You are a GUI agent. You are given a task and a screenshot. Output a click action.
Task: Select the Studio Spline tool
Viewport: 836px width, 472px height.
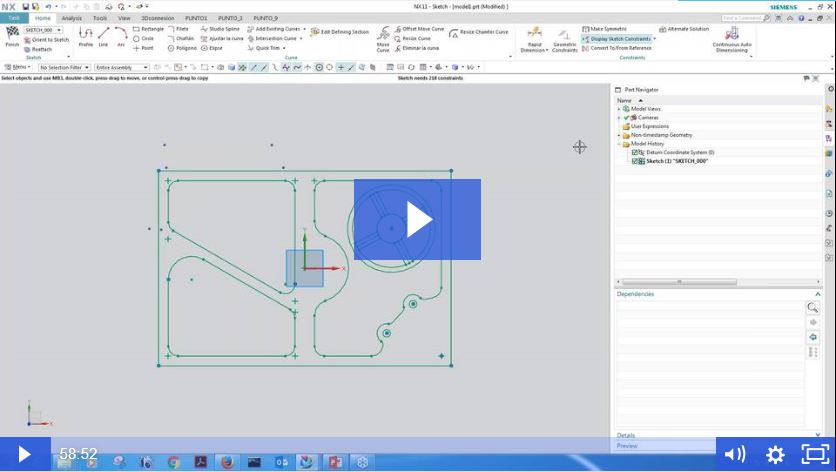coord(220,29)
